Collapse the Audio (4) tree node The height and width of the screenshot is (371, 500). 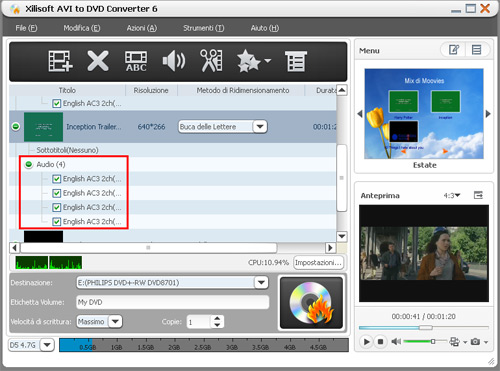29,164
